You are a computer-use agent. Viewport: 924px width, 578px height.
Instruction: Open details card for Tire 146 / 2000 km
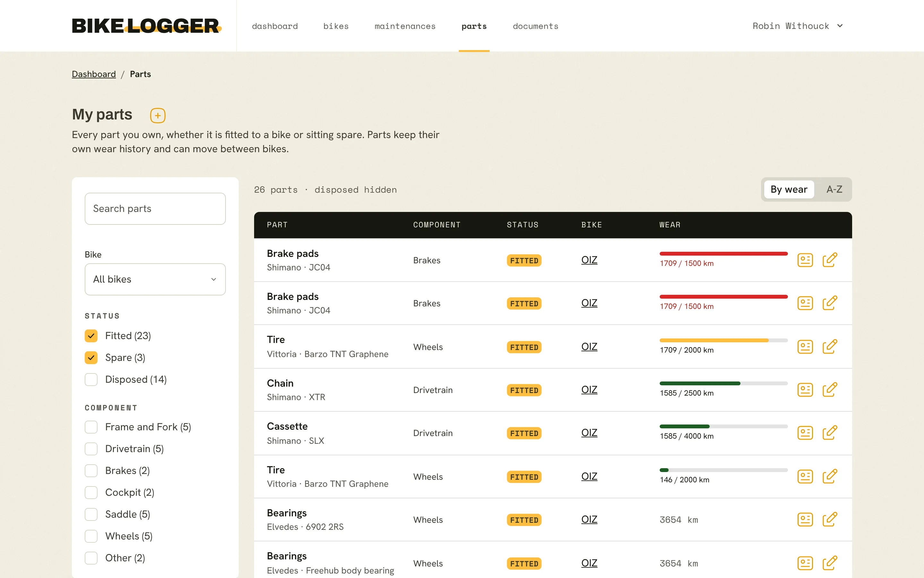coord(805,476)
